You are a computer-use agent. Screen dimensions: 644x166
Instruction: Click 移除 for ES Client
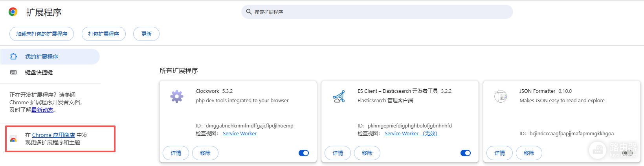coord(367,153)
